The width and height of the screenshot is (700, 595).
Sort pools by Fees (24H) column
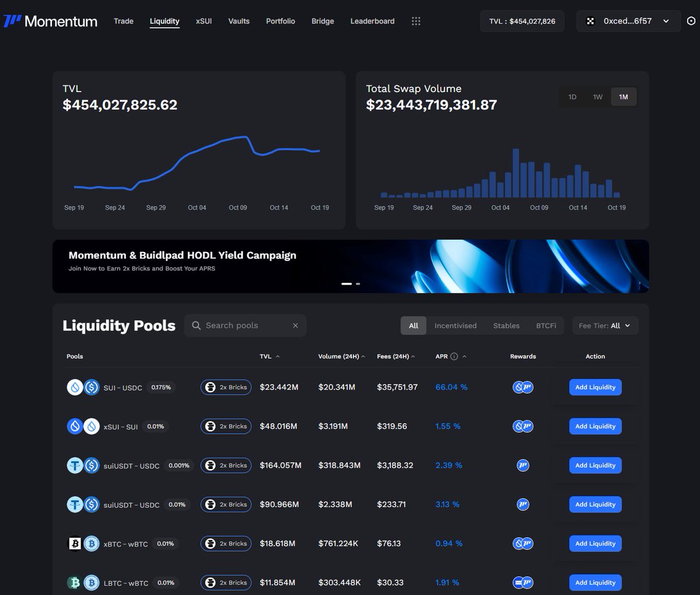[396, 356]
